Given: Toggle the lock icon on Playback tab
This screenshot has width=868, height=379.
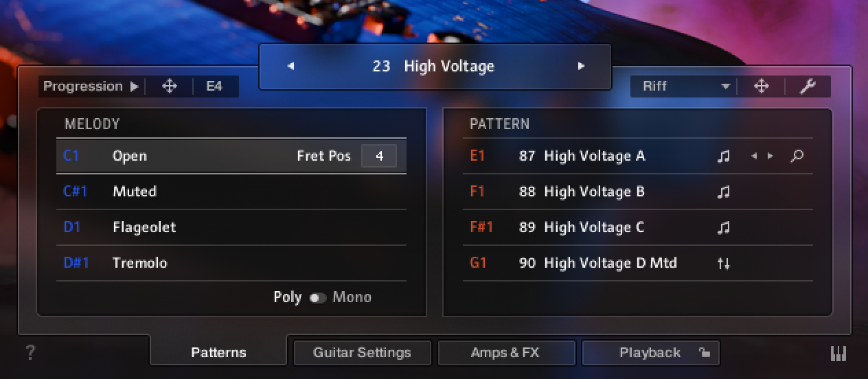Looking at the screenshot, I should click(704, 353).
